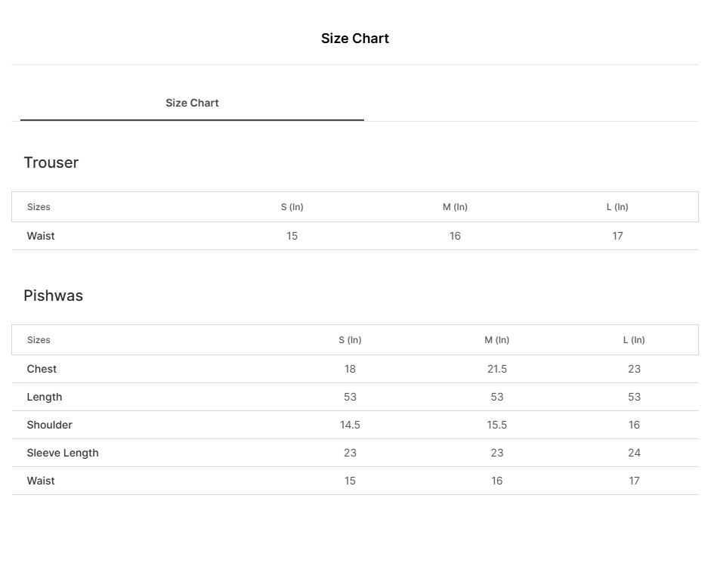Click the Shoulder row label

[x=50, y=425]
